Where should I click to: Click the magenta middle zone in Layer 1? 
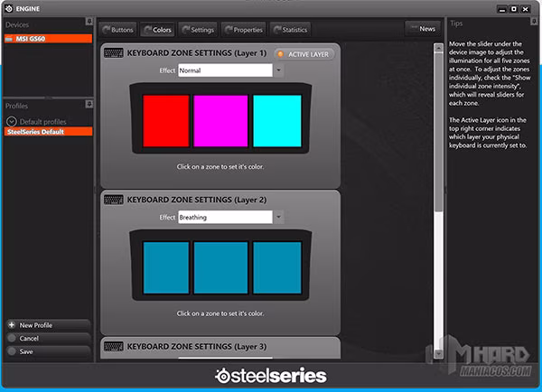(220, 120)
